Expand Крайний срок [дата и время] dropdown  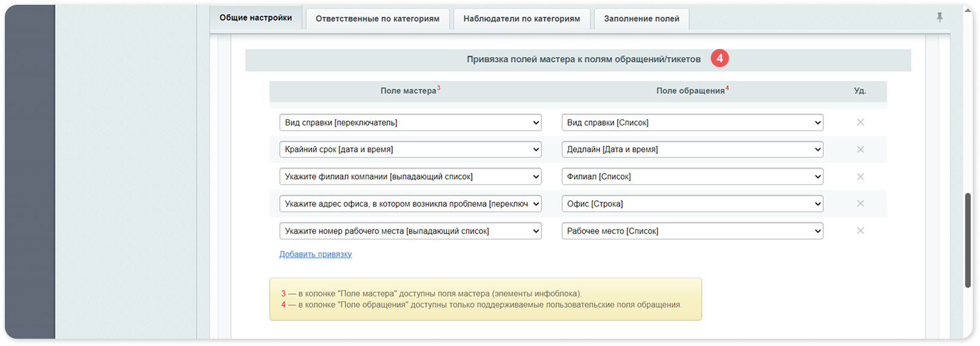click(x=410, y=149)
